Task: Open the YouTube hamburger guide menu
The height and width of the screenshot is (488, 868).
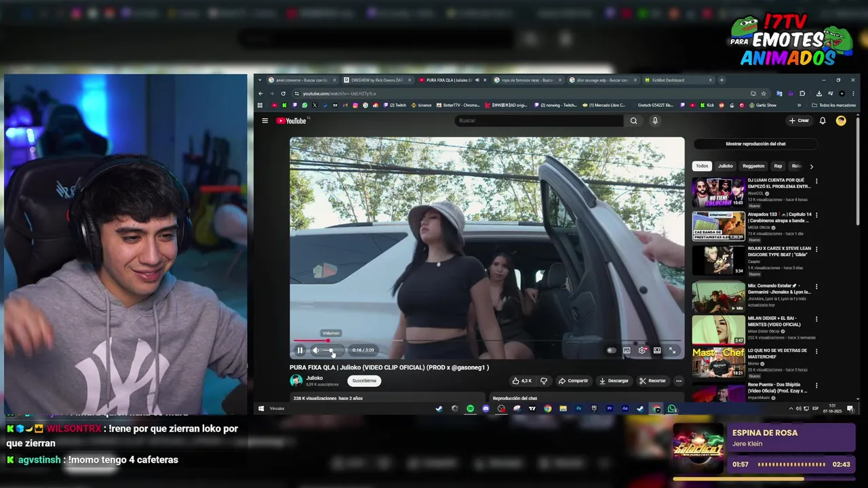Action: 265,121
